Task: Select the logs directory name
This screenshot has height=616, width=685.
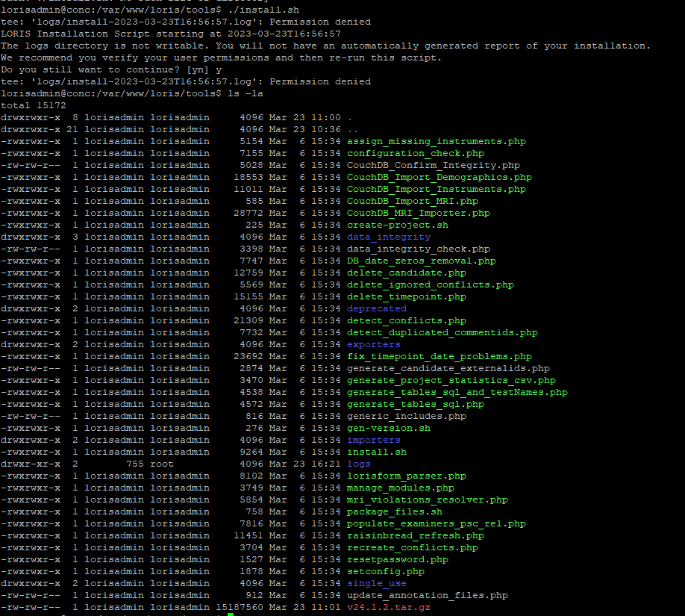Action: click(359, 464)
